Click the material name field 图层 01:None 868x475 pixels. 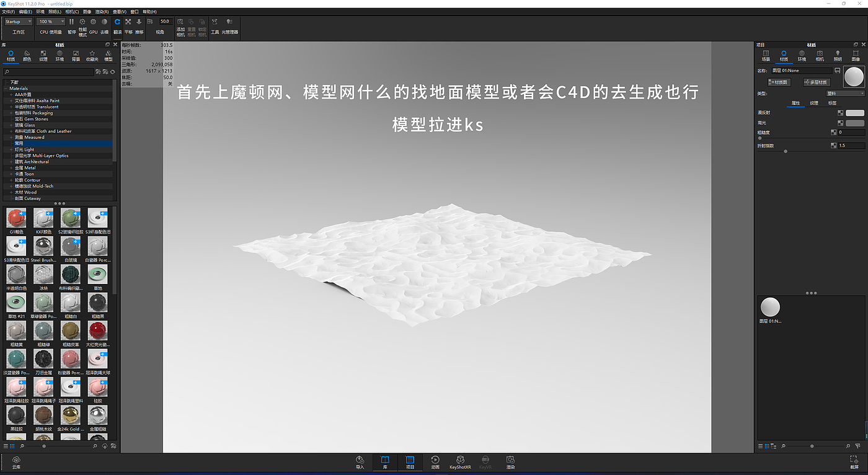tap(802, 71)
